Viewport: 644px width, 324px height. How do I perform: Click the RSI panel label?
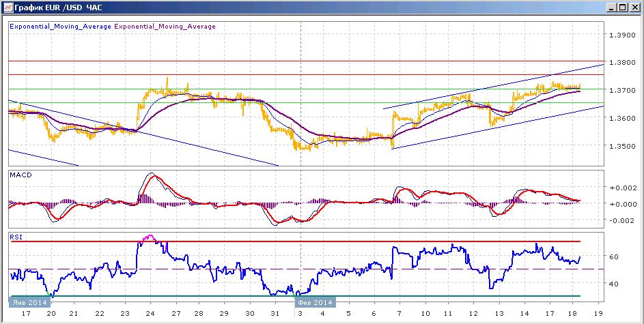click(x=16, y=237)
